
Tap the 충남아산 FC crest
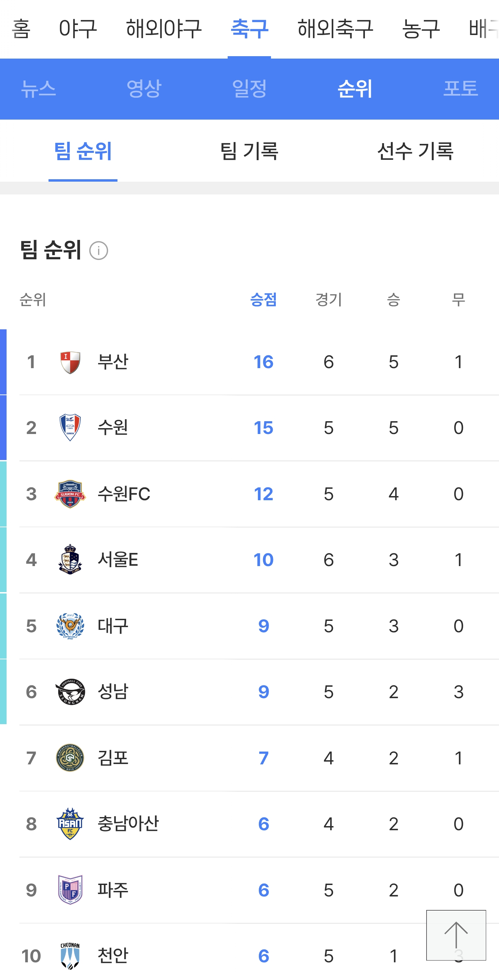(x=70, y=824)
